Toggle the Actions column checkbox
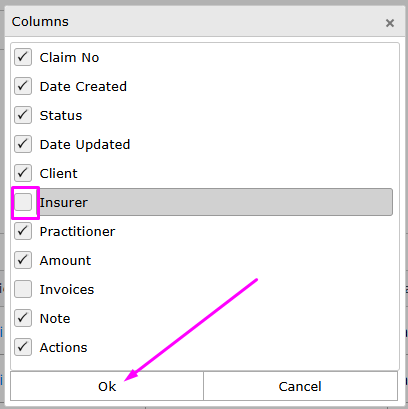This screenshot has width=408, height=409. [x=23, y=347]
